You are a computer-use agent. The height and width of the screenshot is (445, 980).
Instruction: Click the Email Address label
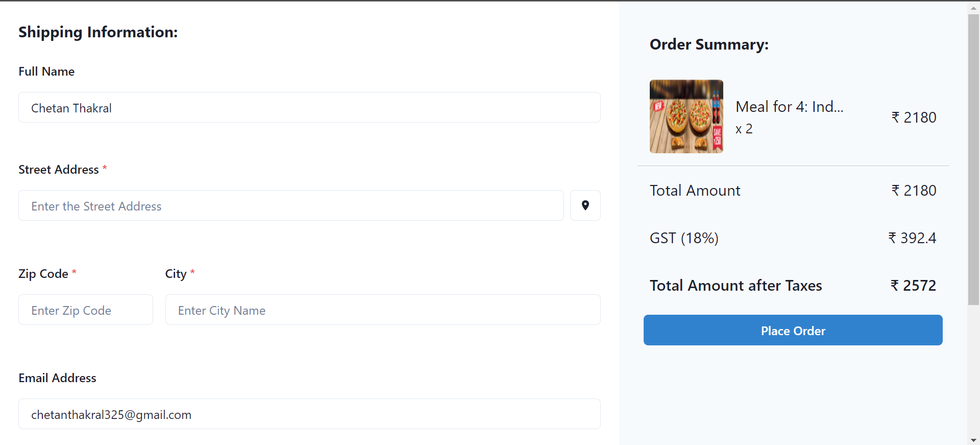(x=57, y=378)
